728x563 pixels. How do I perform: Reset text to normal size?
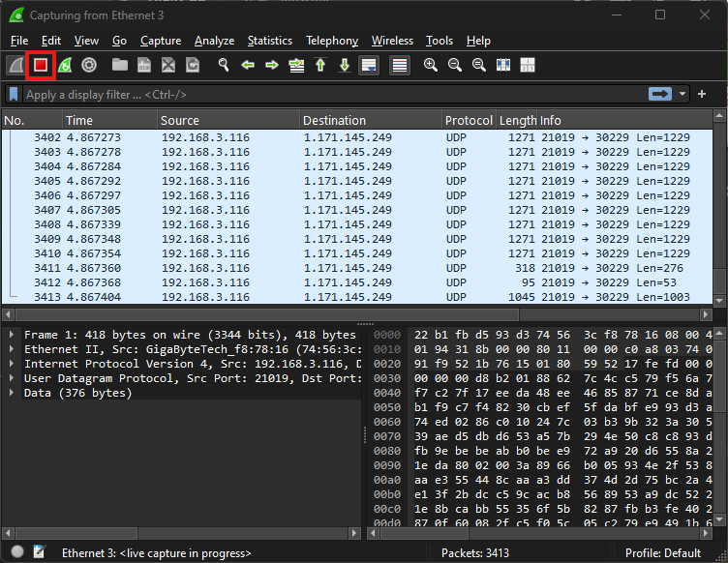click(479, 66)
